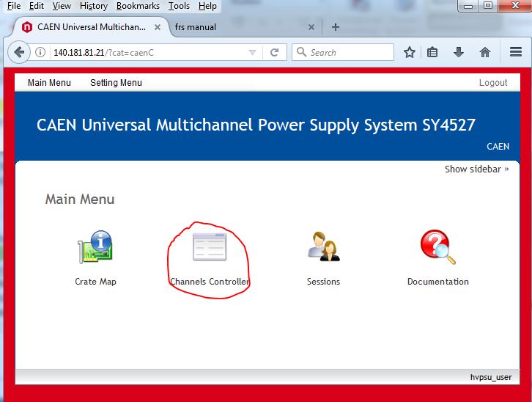The height and width of the screenshot is (402, 532).
Task: Open the Documentation help icon
Action: coord(437,248)
